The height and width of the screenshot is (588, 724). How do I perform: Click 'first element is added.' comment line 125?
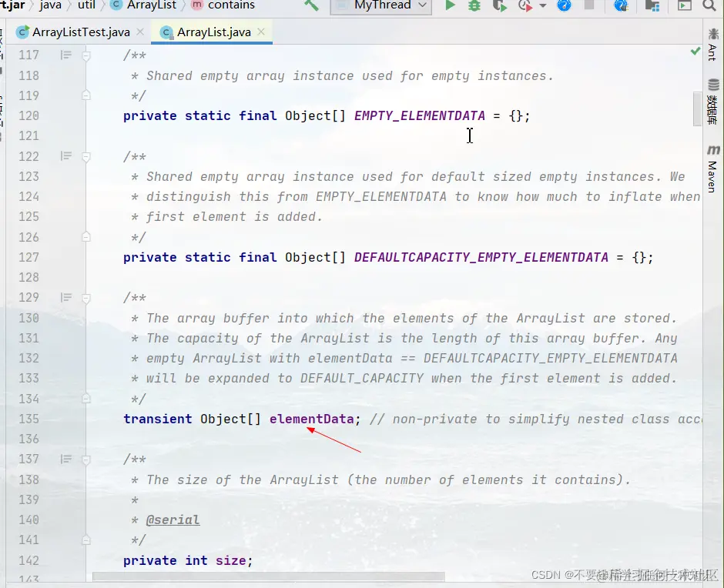pyautogui.click(x=234, y=217)
